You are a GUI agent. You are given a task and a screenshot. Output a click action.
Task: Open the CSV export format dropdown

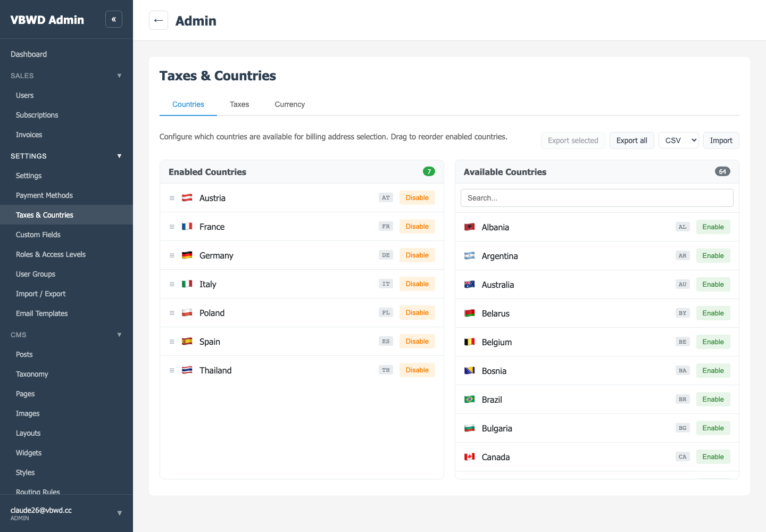coord(679,140)
